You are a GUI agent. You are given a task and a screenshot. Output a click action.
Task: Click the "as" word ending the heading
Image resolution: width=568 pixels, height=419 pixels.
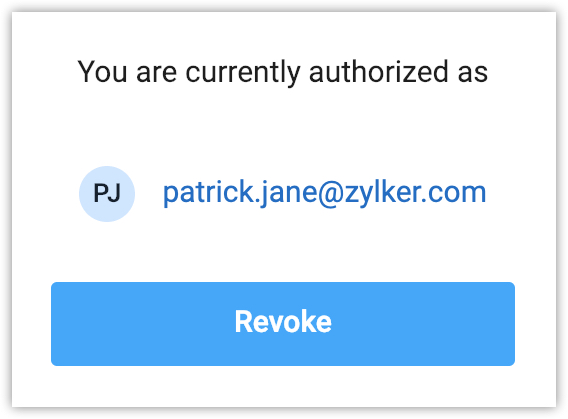[x=473, y=74]
